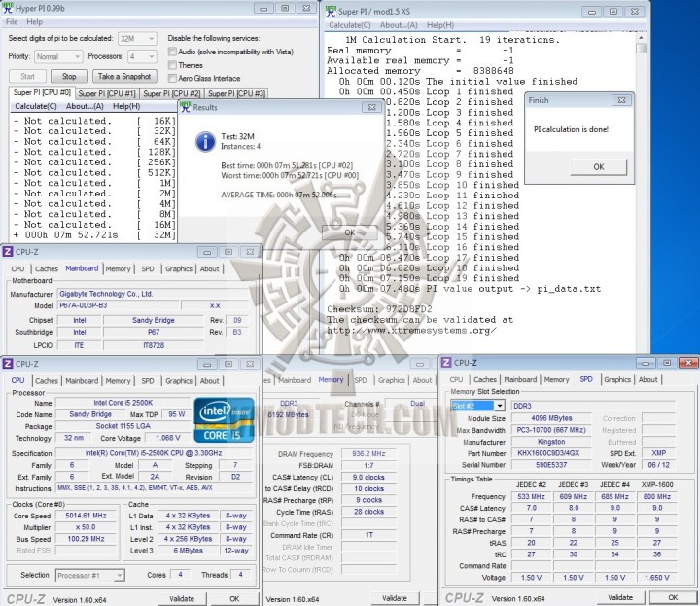This screenshot has height=606, width=700.
Task: Click the 32M result line 07m 52.721s
Action: [94, 235]
